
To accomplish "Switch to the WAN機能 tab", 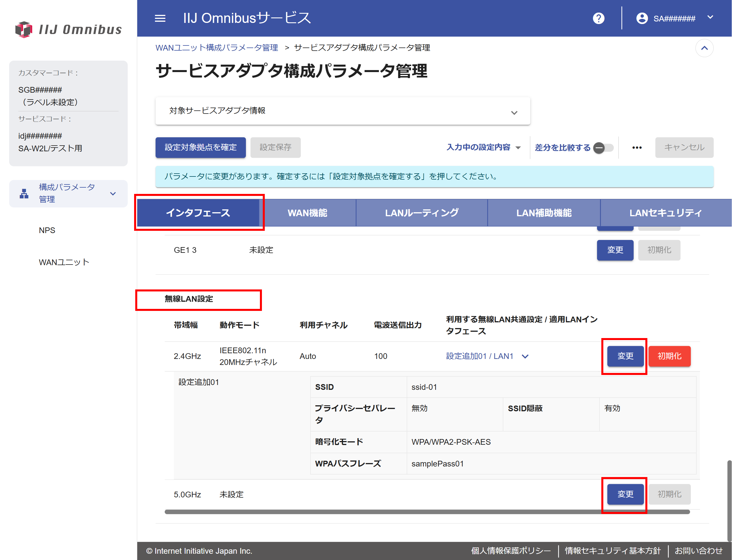I will pos(308,213).
